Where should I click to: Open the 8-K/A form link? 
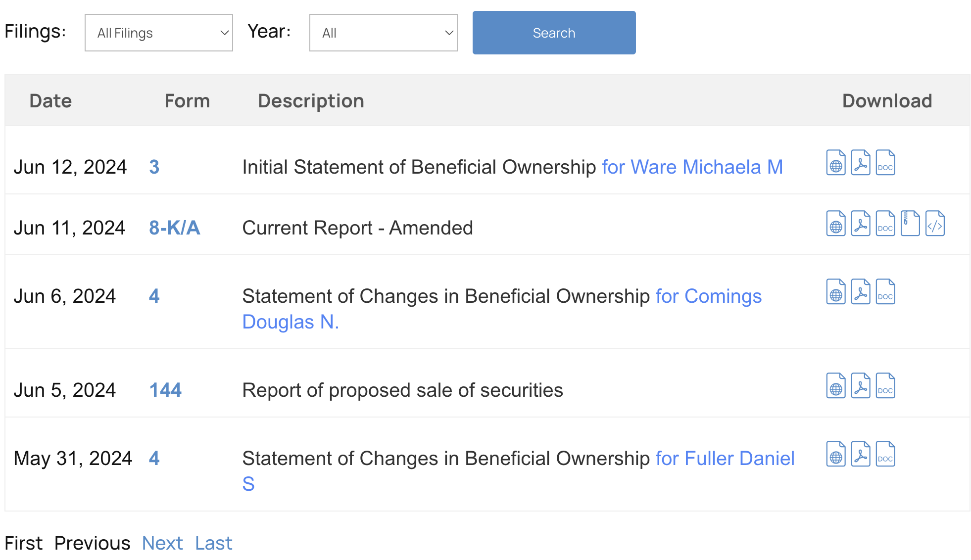point(174,228)
